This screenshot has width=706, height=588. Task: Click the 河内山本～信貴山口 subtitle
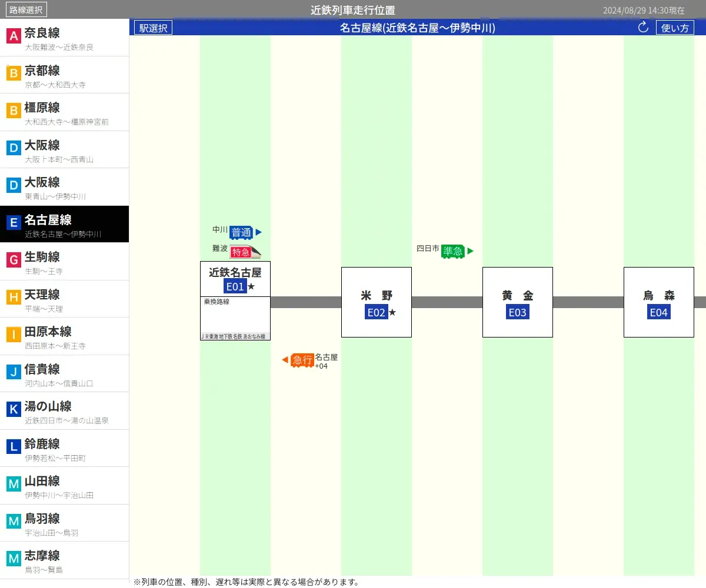[x=59, y=383]
